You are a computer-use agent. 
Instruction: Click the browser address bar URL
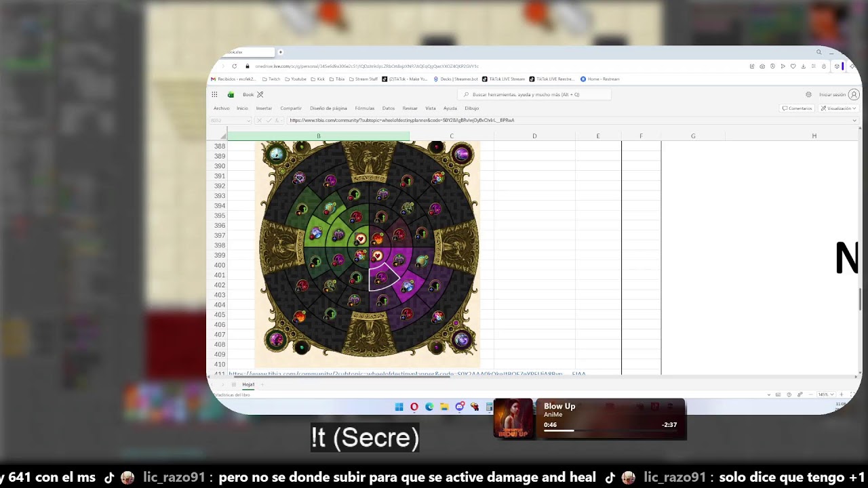[366, 66]
